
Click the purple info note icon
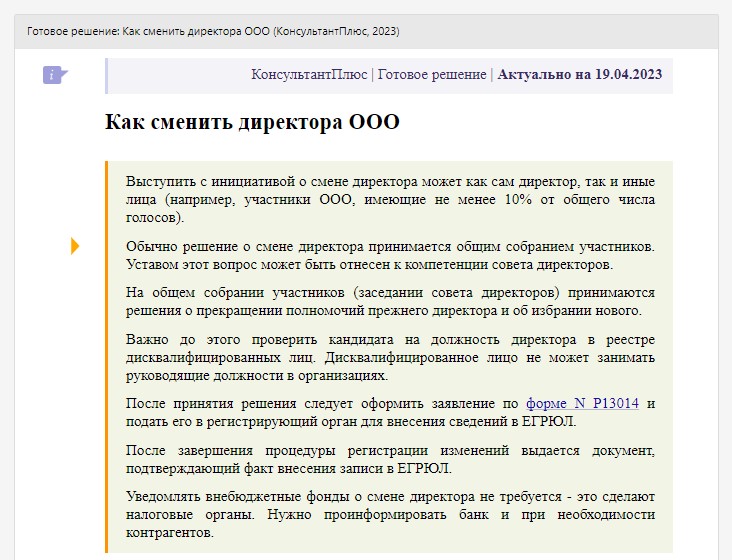pyautogui.click(x=55, y=75)
